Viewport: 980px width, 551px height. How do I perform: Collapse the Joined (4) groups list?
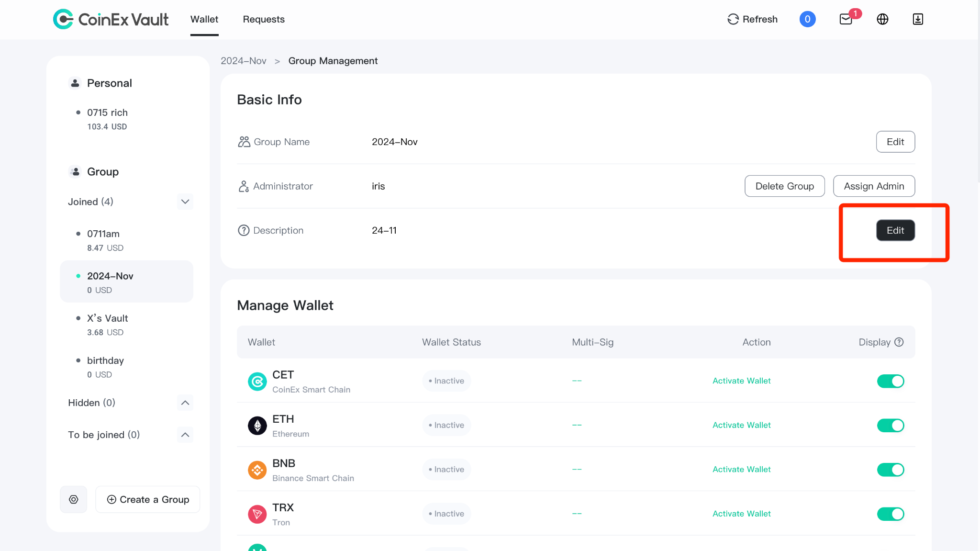185,202
